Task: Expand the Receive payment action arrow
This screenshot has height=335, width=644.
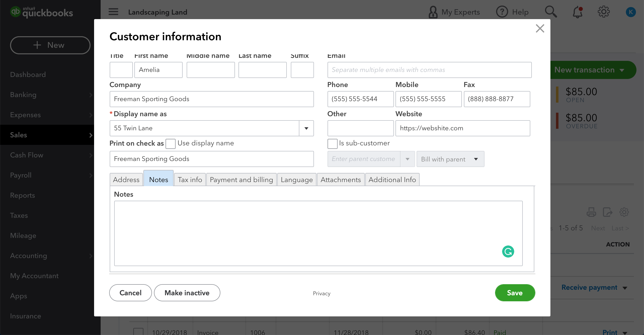Action: (625, 288)
